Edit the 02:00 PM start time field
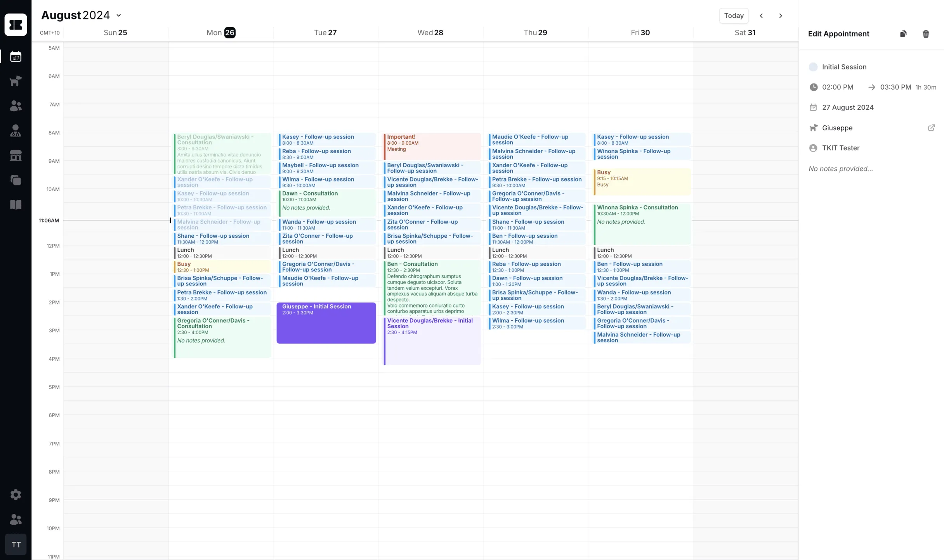Viewport: 944px width, 560px height. pyautogui.click(x=838, y=87)
